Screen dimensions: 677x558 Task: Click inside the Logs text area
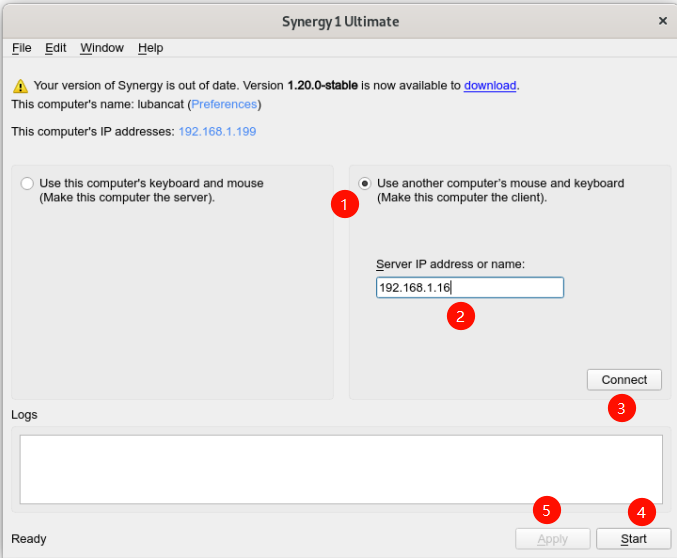(x=341, y=469)
